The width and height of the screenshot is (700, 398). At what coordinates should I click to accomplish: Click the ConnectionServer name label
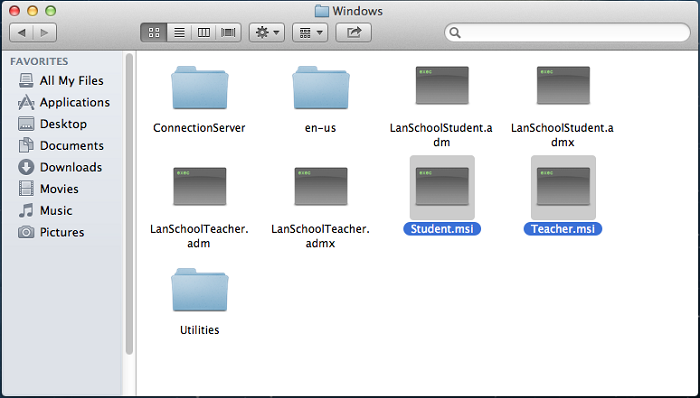pos(199,128)
